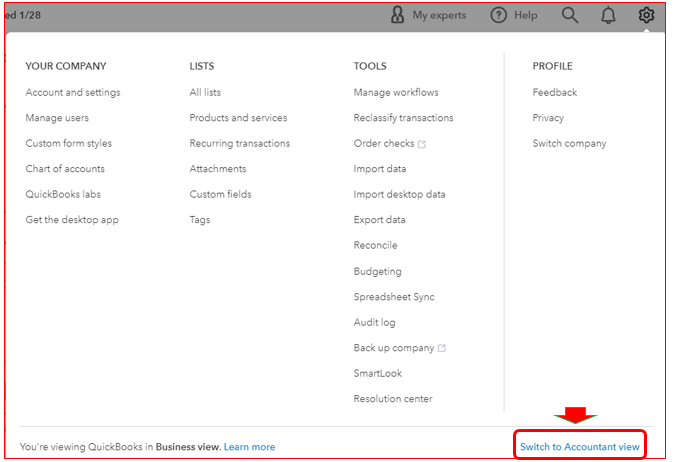675x462 pixels.
Task: Click the TOOLS heading
Action: click(x=370, y=66)
